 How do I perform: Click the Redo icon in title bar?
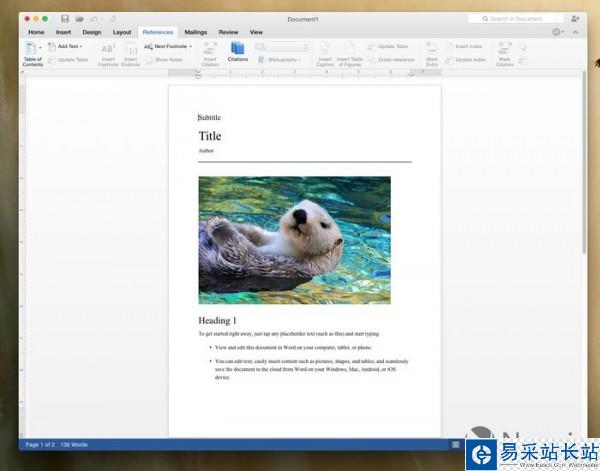point(113,19)
